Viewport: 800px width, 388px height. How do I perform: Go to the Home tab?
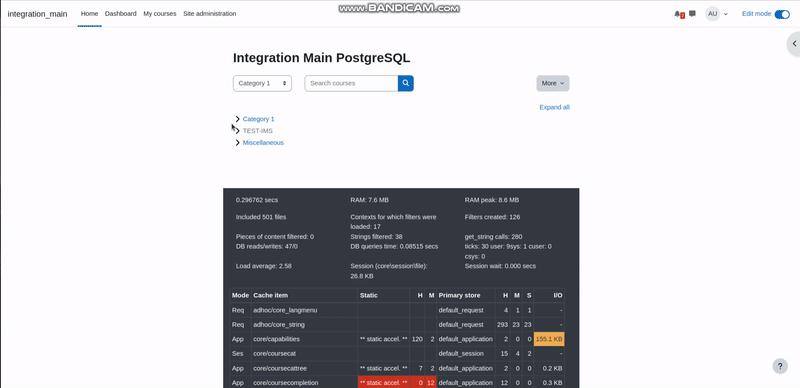click(x=89, y=14)
